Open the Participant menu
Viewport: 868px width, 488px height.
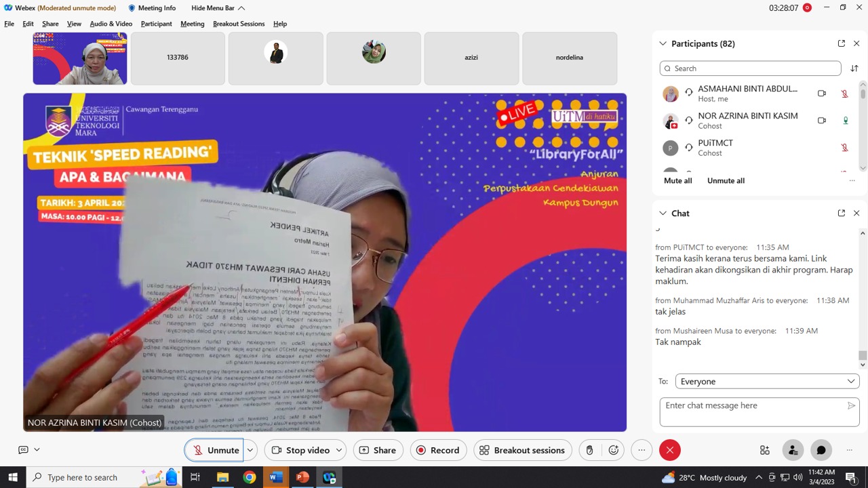156,24
